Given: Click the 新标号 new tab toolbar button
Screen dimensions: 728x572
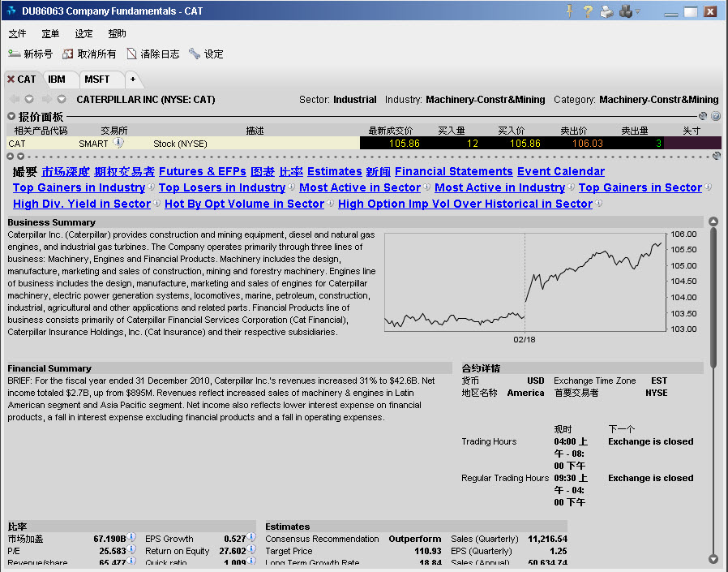Looking at the screenshot, I should 31,54.
